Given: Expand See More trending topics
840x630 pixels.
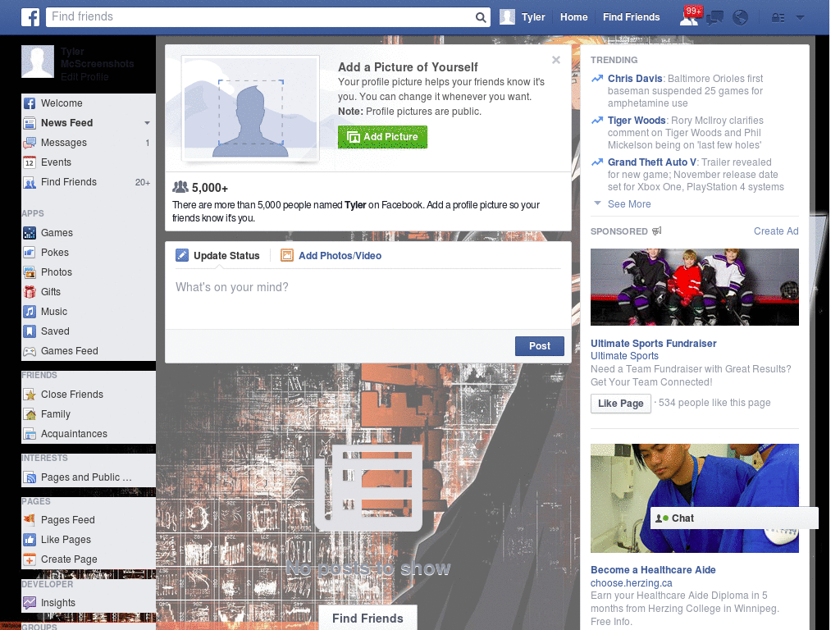Looking at the screenshot, I should (629, 204).
